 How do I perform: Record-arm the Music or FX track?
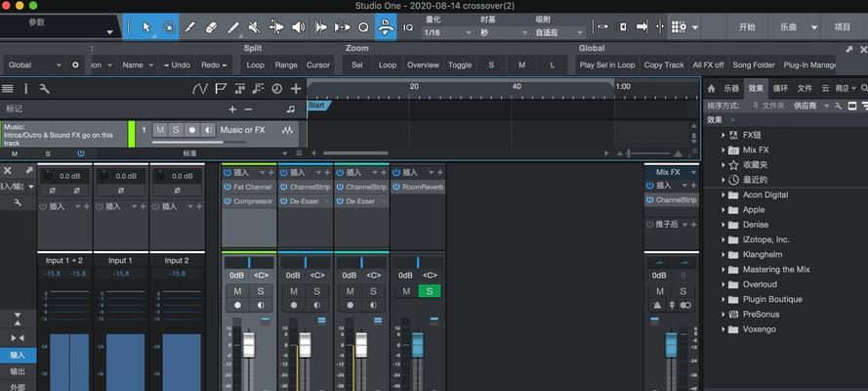click(x=192, y=130)
